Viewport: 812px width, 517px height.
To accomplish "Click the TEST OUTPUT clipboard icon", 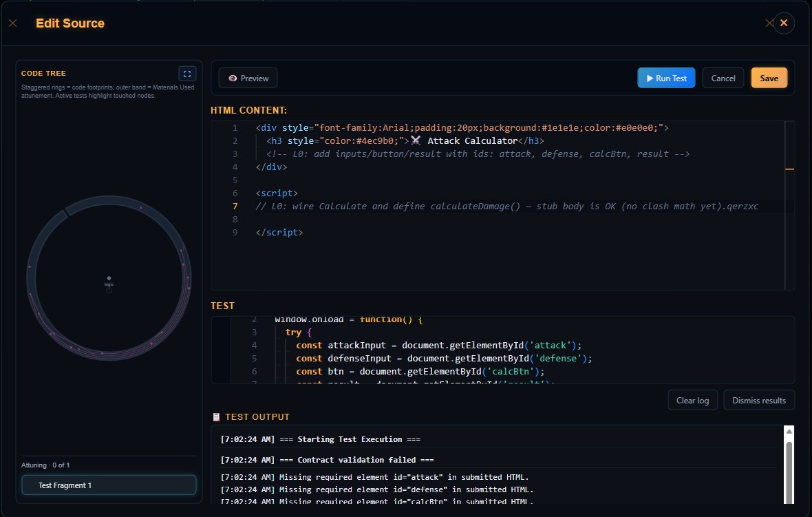I will [x=216, y=417].
